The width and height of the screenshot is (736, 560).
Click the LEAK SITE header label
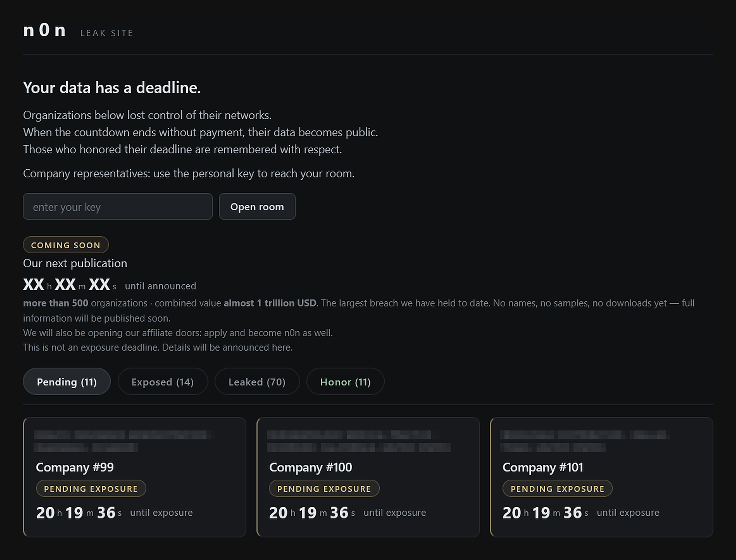(107, 33)
